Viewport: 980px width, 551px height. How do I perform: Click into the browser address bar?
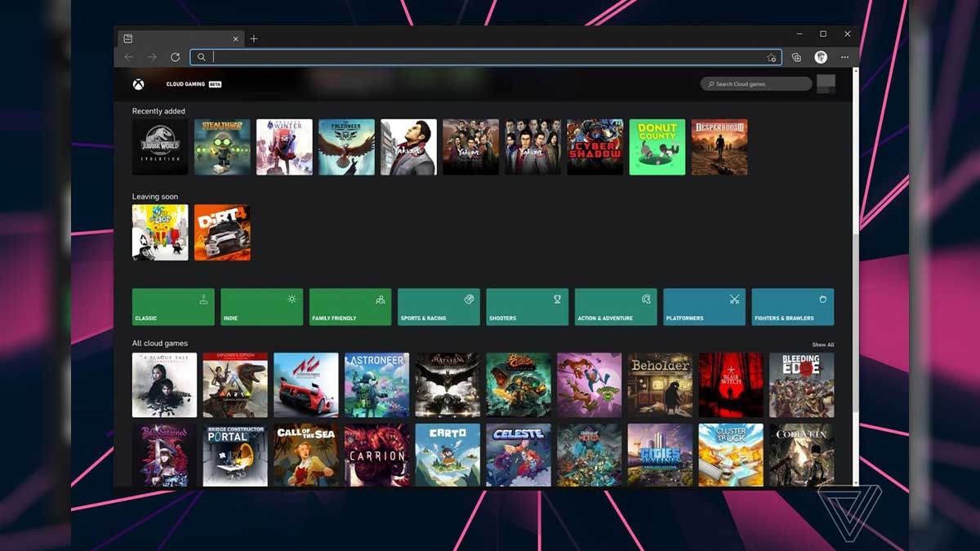(x=486, y=57)
